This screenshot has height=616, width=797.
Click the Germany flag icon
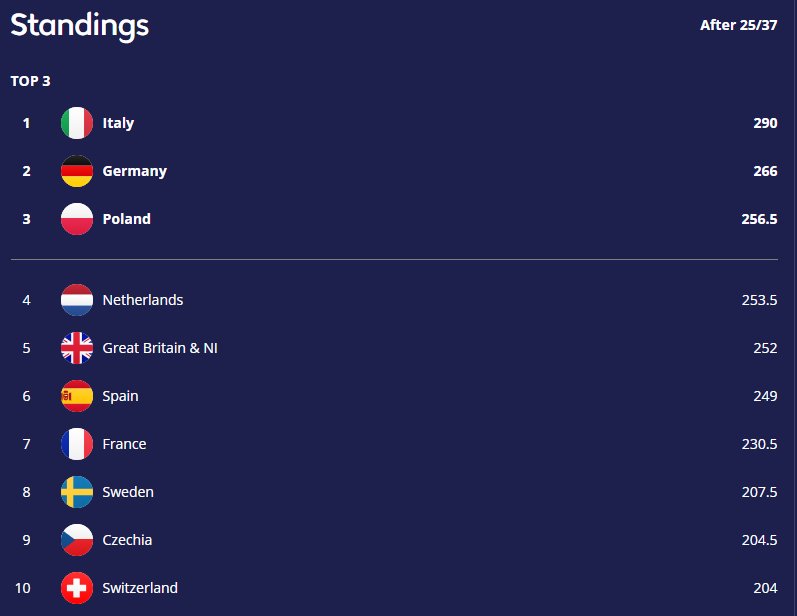(77, 171)
